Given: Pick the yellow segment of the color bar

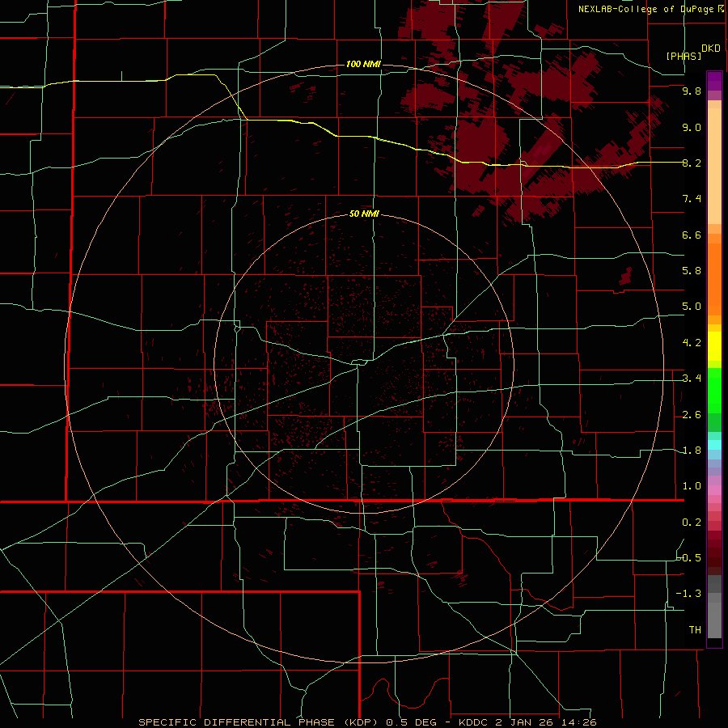Looking at the screenshot, I should [x=714, y=346].
